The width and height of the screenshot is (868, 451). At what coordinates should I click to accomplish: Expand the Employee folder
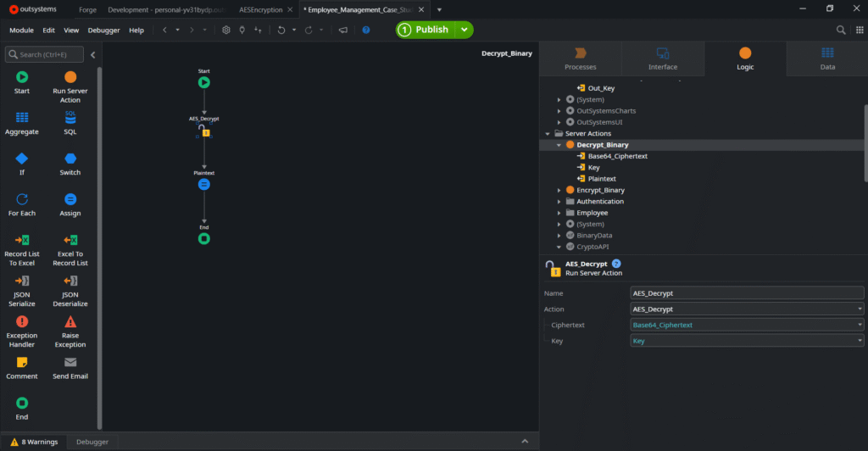point(559,213)
